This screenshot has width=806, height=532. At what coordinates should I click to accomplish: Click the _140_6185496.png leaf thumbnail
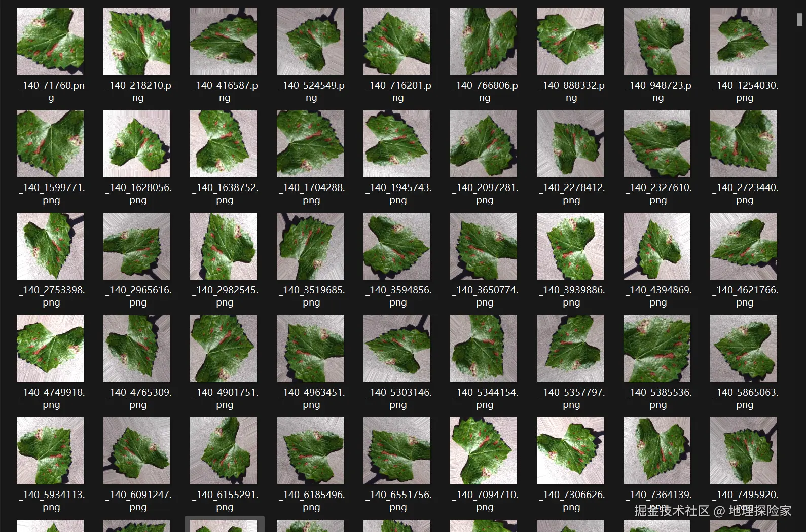pyautogui.click(x=310, y=451)
